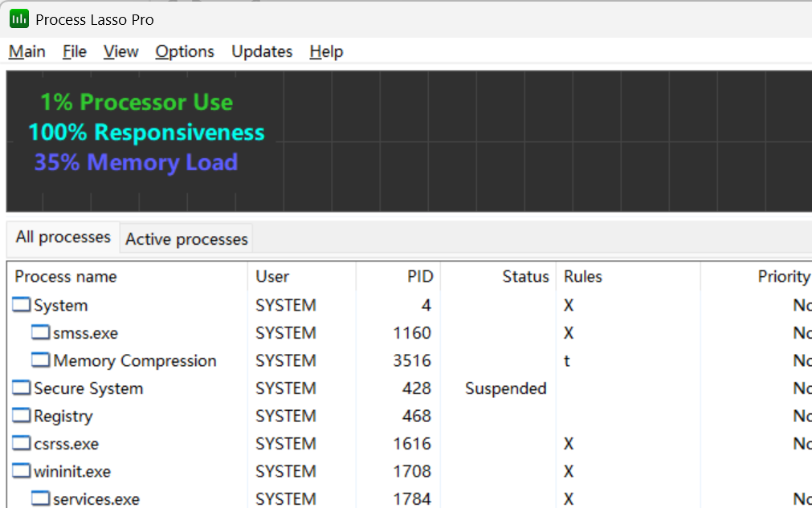Click the csrss.exe process icon
This screenshot has width=812, height=508.
(x=22, y=443)
